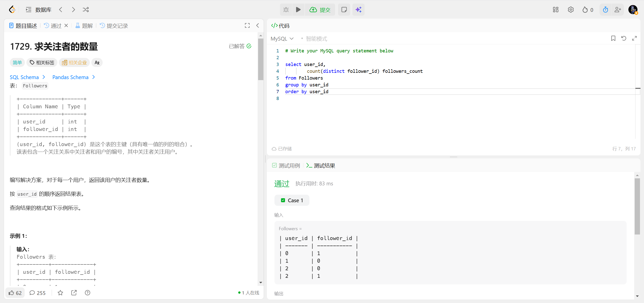
Task: Pick a random problem via shuffle icon
Action: (86, 10)
